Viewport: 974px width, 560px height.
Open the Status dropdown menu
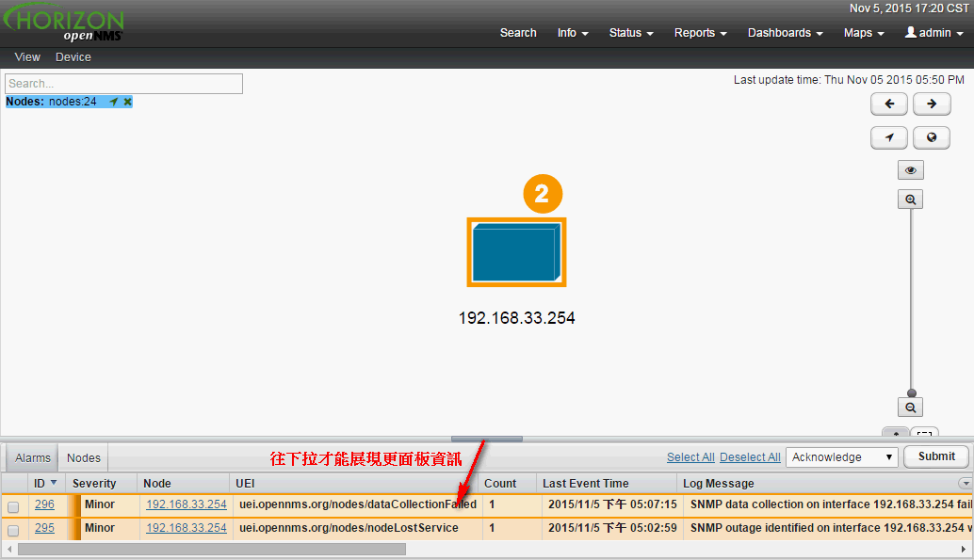[x=631, y=33]
